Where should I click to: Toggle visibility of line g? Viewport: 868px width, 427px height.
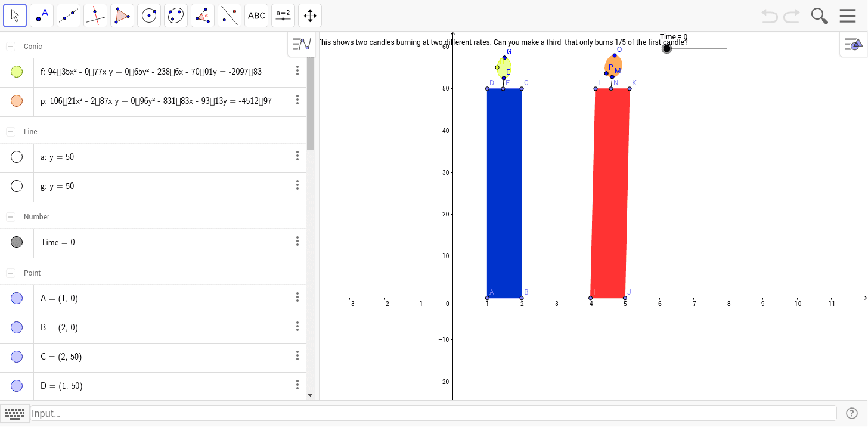[x=17, y=186]
